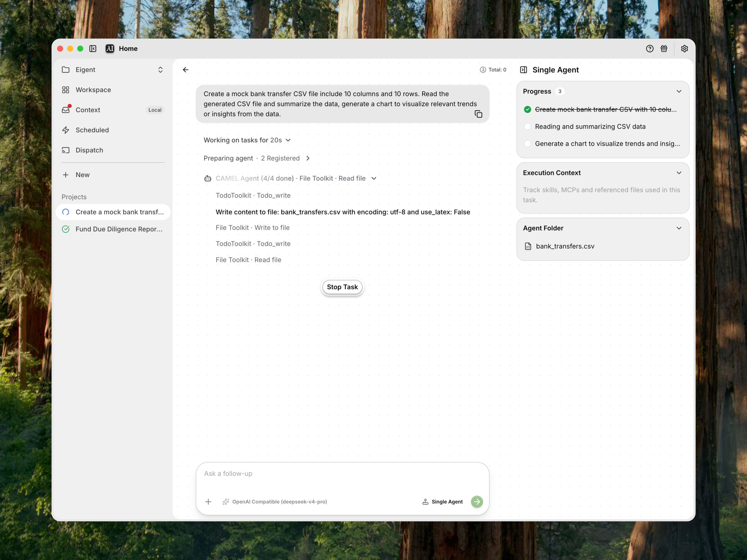The height and width of the screenshot is (560, 747).
Task: Click the plus attach icon in input box
Action: click(x=208, y=502)
